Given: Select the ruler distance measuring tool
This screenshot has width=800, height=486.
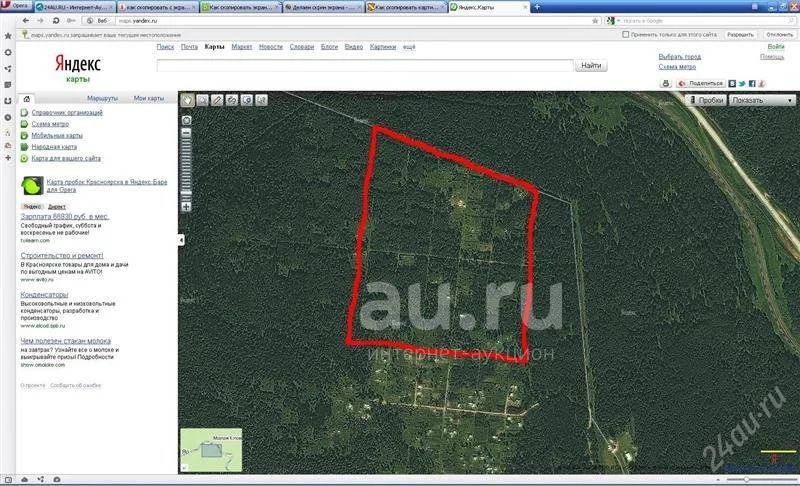Looking at the screenshot, I should click(217, 100).
